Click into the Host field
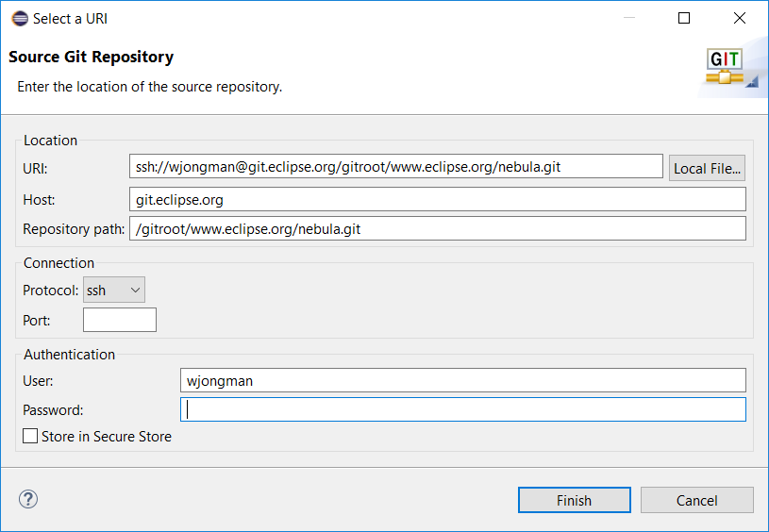Screen dimensions: 769x532 tap(437, 199)
